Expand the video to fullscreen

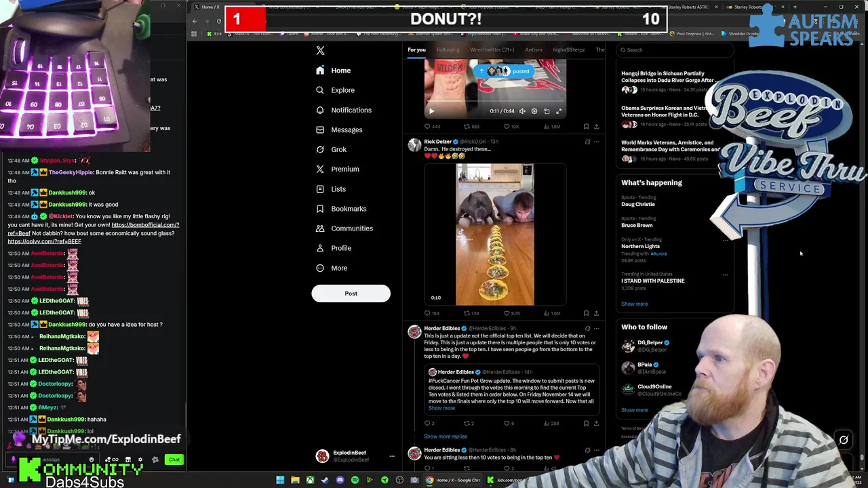point(559,111)
